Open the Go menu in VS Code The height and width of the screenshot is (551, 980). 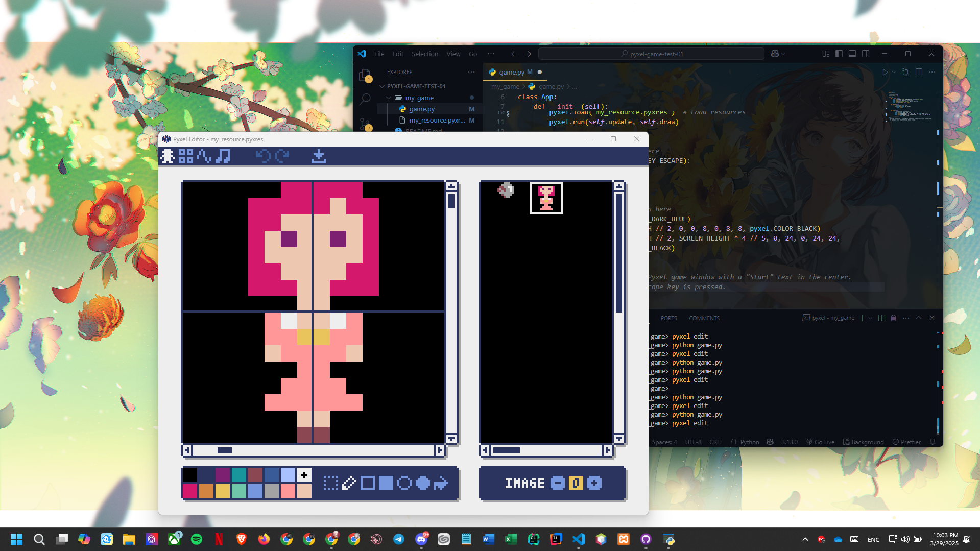473,54
